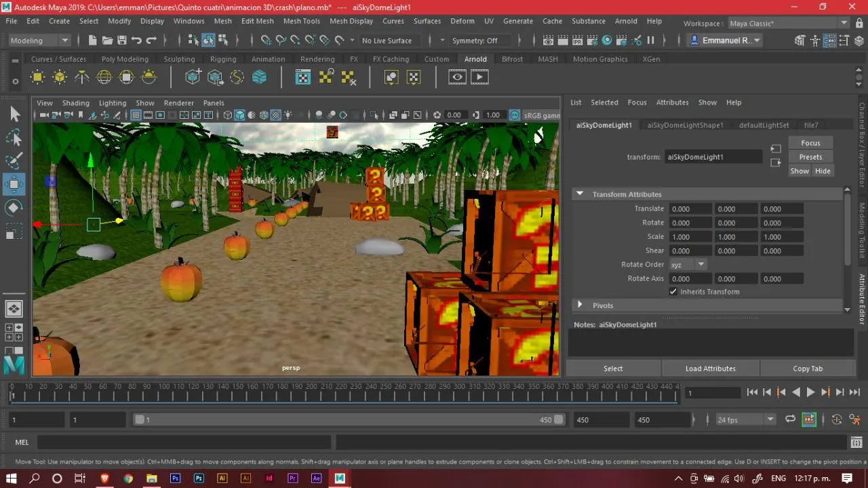Click the Focus button
868x488 pixels.
click(810, 143)
